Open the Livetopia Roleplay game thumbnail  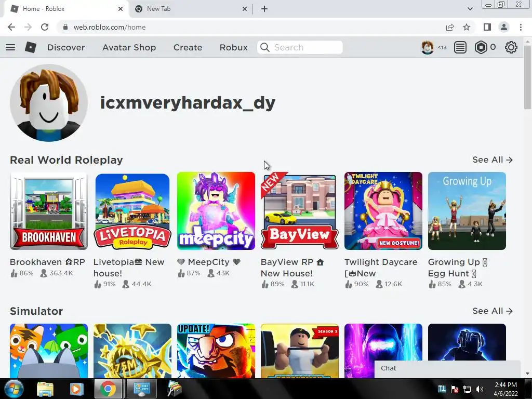point(132,211)
